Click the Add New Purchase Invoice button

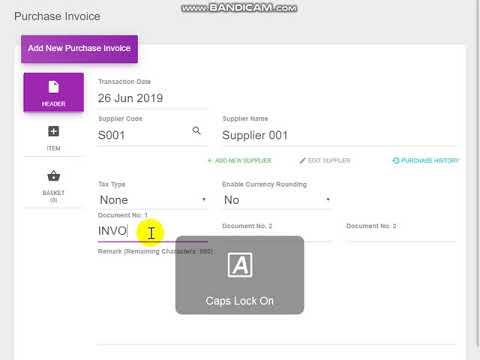point(79,49)
